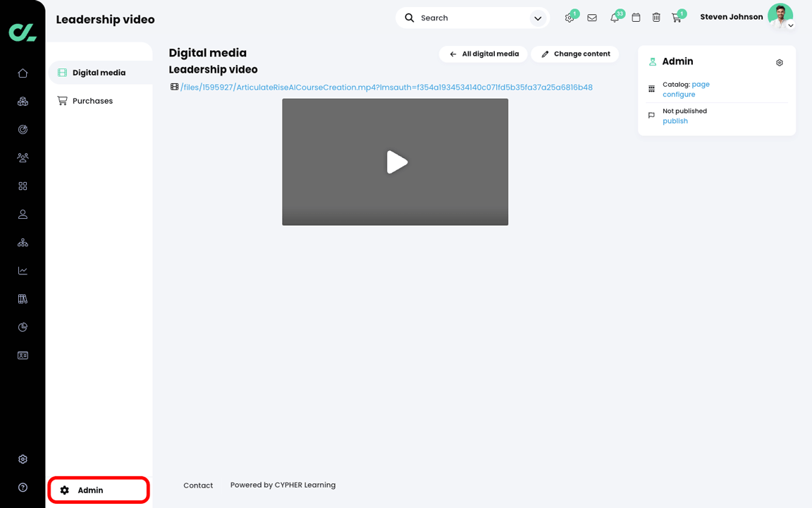This screenshot has height=508, width=812.
Task: Open the goals target icon in the sidebar
Action: pos(23,130)
